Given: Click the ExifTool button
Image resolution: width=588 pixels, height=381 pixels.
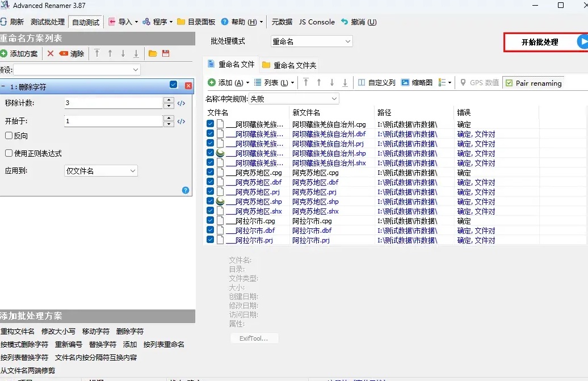Looking at the screenshot, I should coord(254,338).
